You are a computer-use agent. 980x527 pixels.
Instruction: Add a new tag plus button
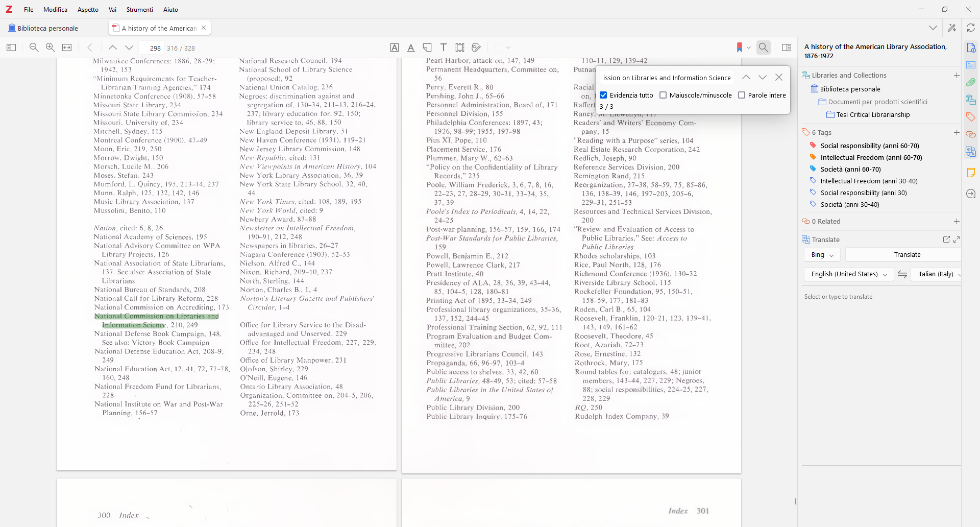click(957, 132)
